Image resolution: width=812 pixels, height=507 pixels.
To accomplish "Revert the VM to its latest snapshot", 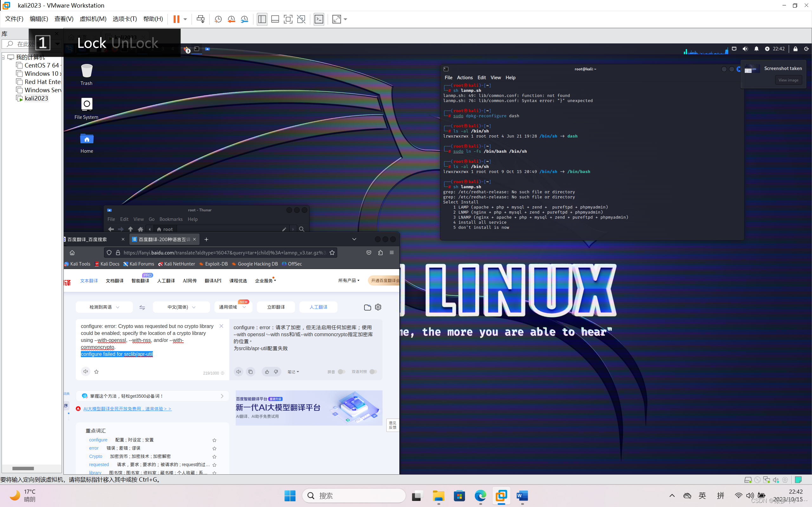I will coord(231,19).
